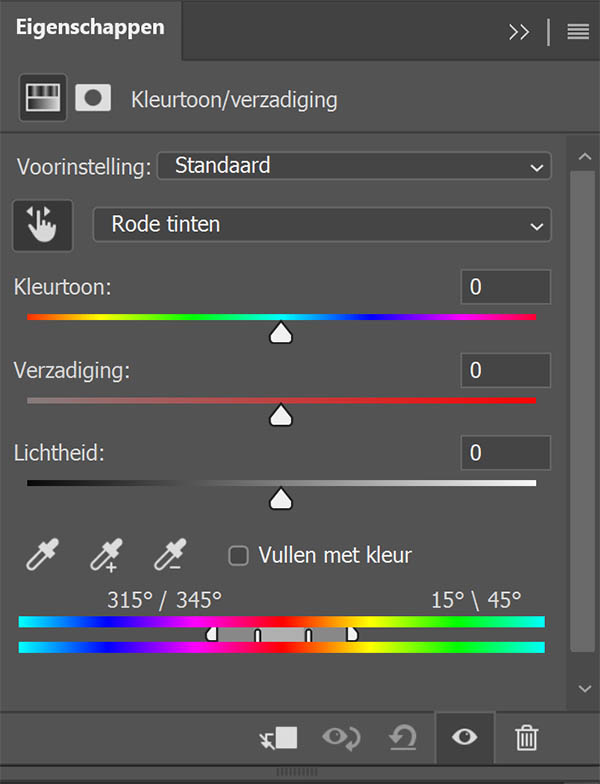This screenshot has width=600, height=784.
Task: Delete this adjustment layer with trash icon
Action: [x=526, y=738]
